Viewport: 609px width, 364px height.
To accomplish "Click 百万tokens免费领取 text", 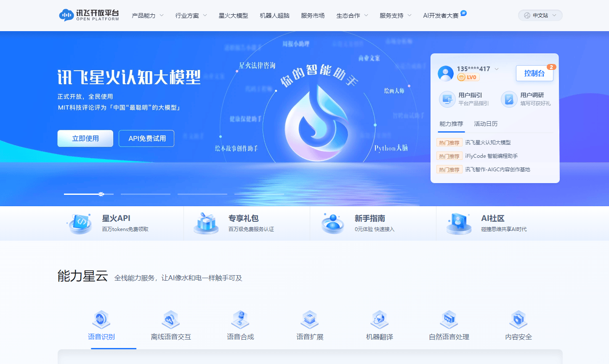I will (125, 229).
